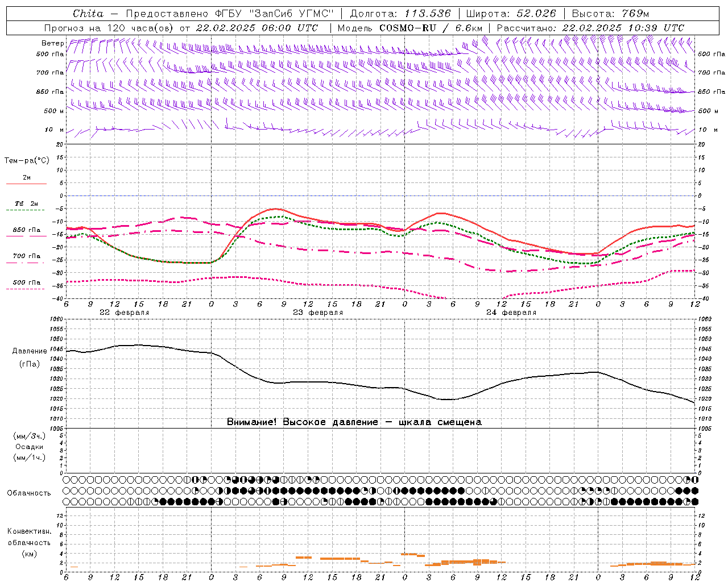Click the "850 гПа" temperature legend entry
728x582 pixels.
coord(27,230)
